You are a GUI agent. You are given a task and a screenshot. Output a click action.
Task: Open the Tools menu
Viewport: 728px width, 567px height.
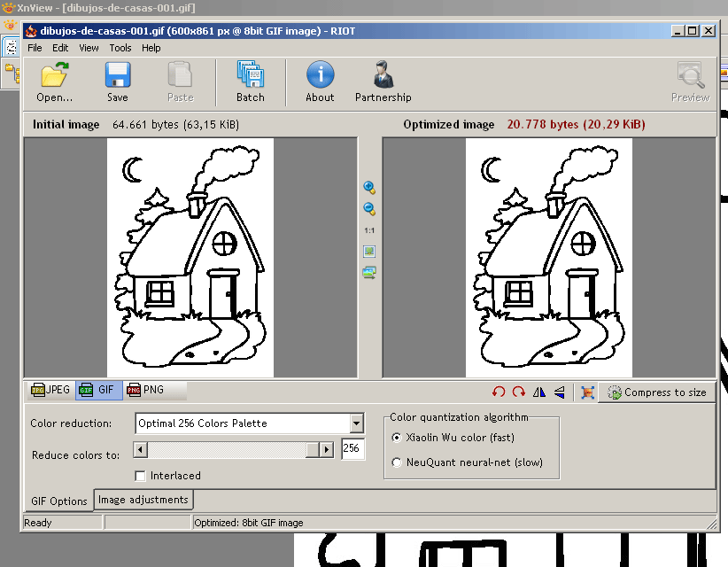pos(120,48)
